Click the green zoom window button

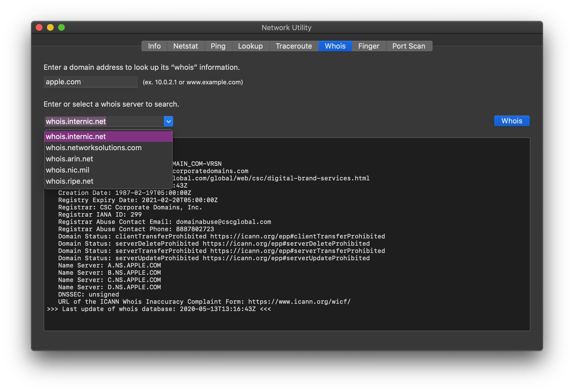61,27
